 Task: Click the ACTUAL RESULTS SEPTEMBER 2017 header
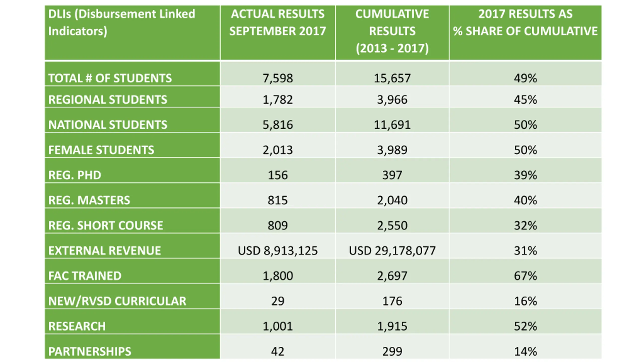click(278, 33)
